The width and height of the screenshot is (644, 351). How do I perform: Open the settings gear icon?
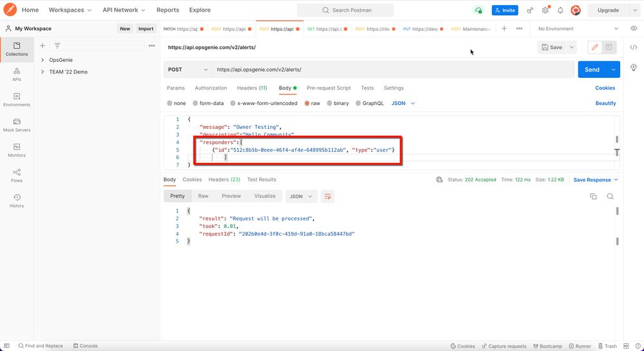(x=545, y=10)
